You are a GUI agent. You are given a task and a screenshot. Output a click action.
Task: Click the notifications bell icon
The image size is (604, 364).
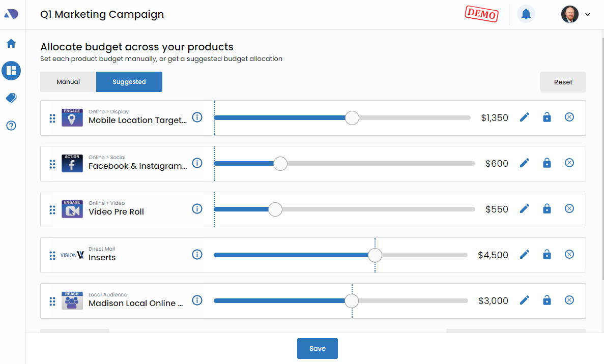[526, 14]
